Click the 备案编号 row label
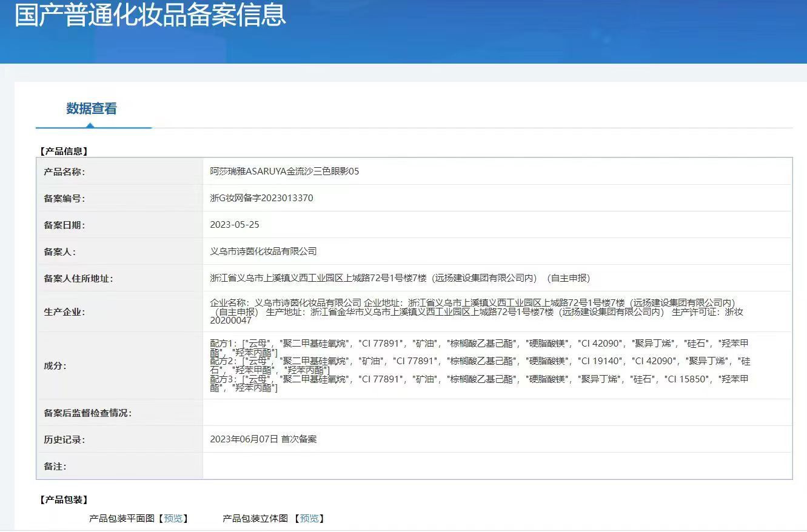The width and height of the screenshot is (807, 532). click(64, 199)
